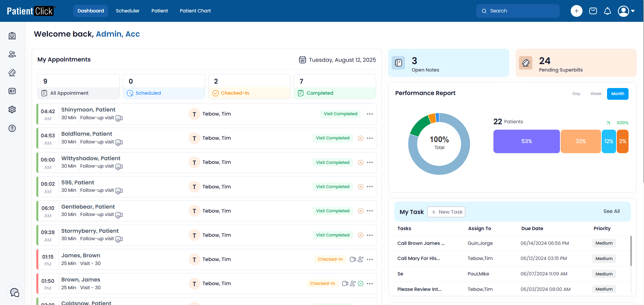Click the video camera icon for James, Brown

353,259
